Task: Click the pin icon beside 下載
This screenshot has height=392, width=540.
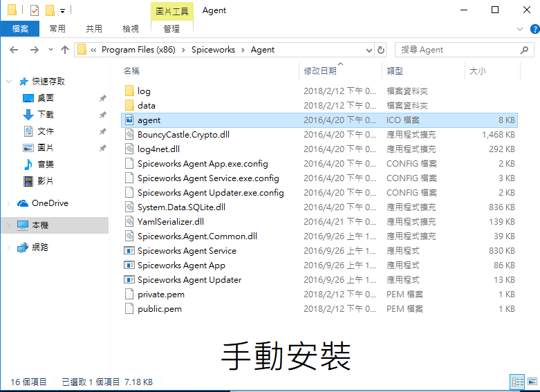Action: coord(102,115)
